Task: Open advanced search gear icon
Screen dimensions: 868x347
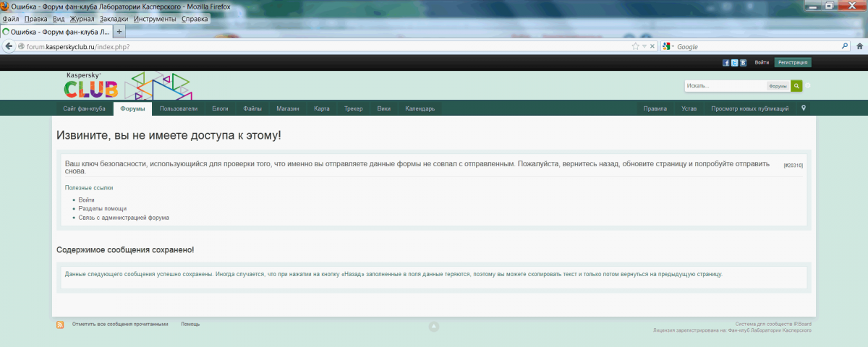Action: pyautogui.click(x=808, y=86)
